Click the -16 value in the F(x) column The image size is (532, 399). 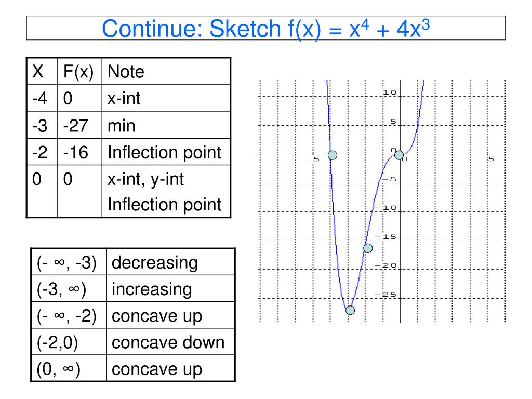coord(76,152)
